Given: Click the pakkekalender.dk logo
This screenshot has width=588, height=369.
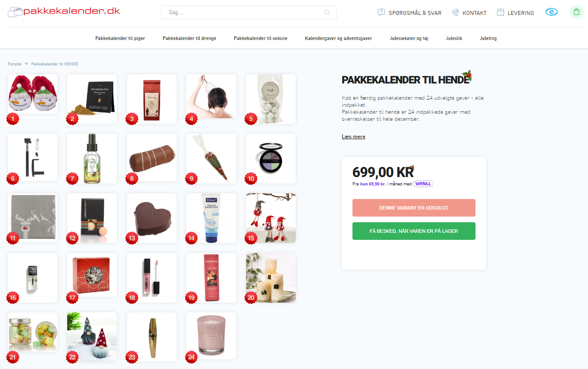Looking at the screenshot, I should [x=64, y=11].
